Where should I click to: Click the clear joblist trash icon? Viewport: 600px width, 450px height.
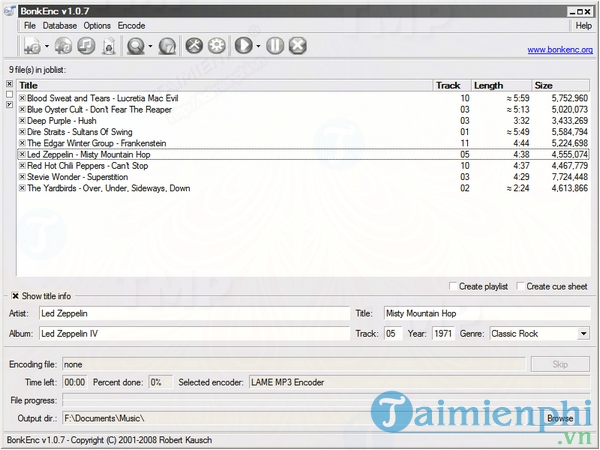tap(109, 45)
